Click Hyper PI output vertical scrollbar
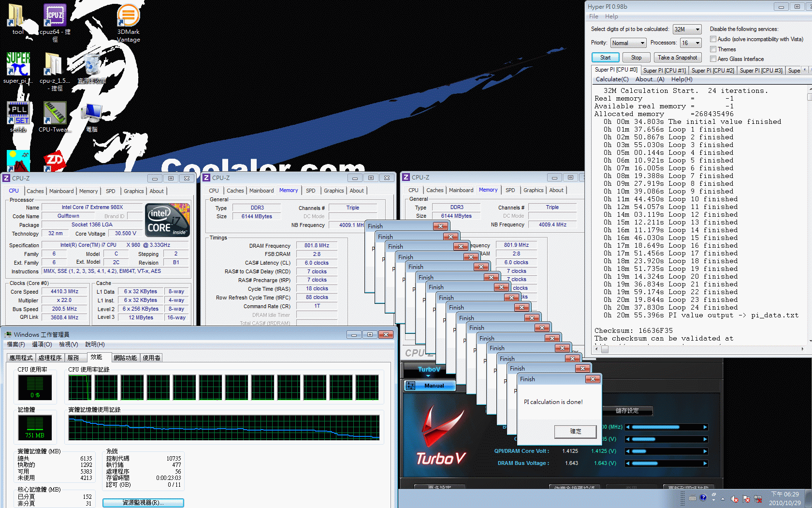 tap(809, 215)
